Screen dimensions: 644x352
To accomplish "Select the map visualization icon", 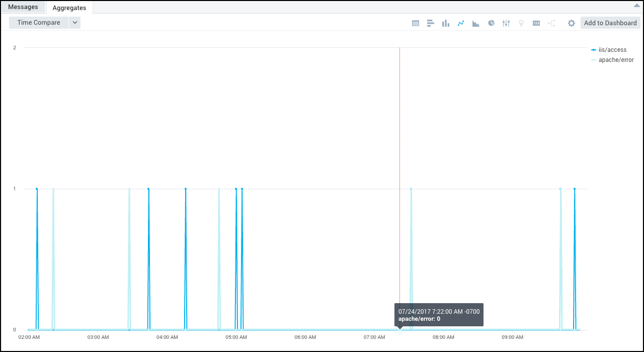I will pyautogui.click(x=521, y=23).
